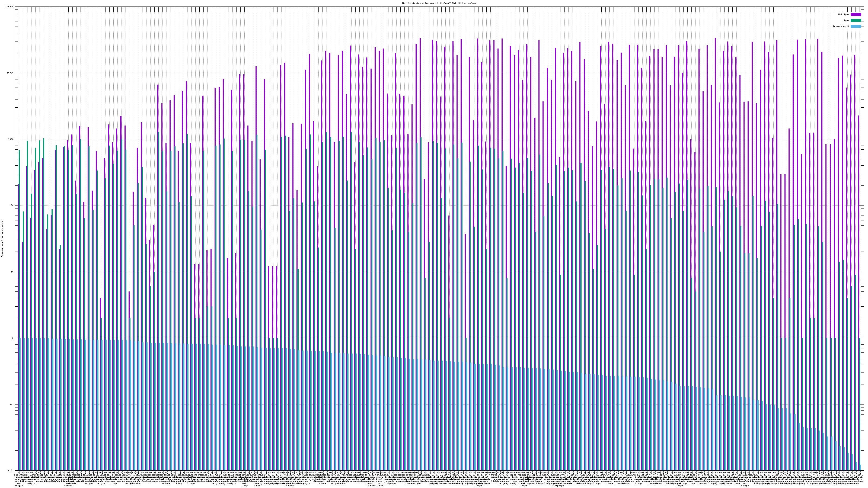Click the leftmost blue score bar
Image resolution: width=868 pixels, height=488 pixels.
coord(20,404)
